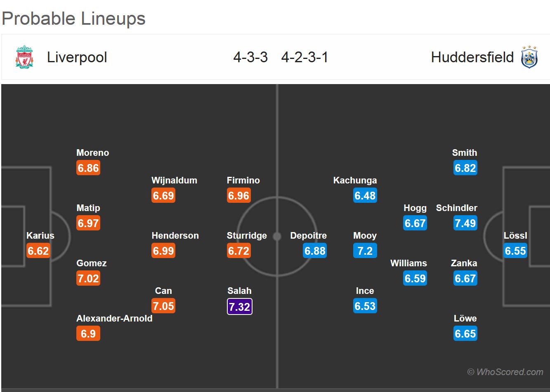Screen dimensions: 550x392
Task: Click the Alexander-Arnold player name
Action: coord(114,319)
